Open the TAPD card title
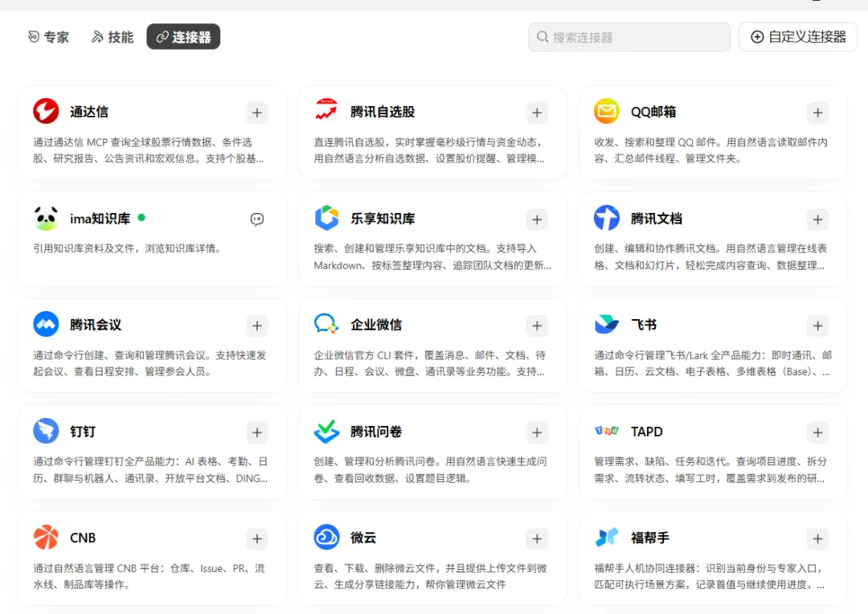 pyautogui.click(x=646, y=432)
